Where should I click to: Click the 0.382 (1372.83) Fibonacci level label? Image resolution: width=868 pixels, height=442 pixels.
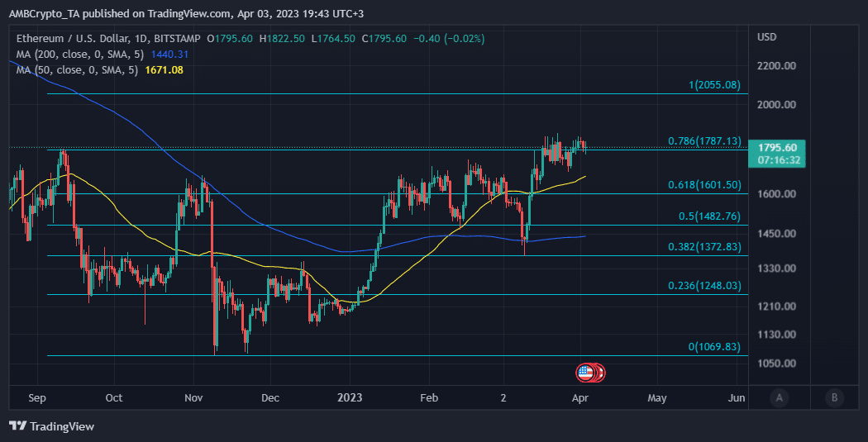coord(704,246)
